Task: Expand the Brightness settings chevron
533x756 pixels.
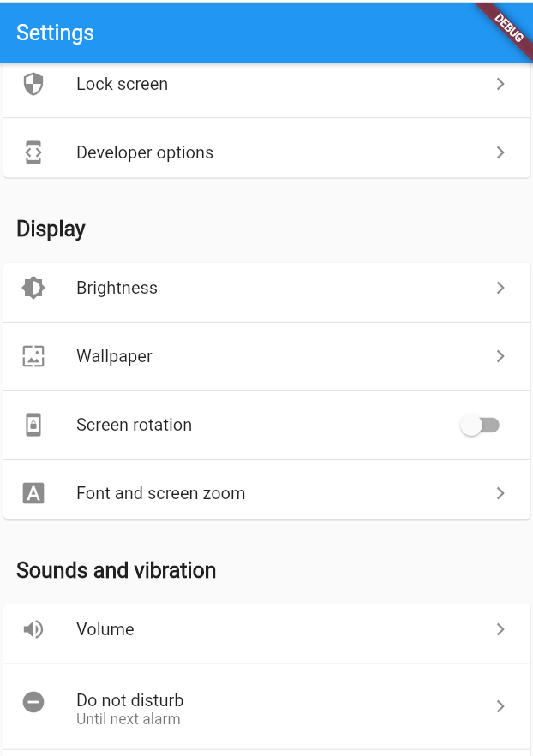Action: point(500,288)
